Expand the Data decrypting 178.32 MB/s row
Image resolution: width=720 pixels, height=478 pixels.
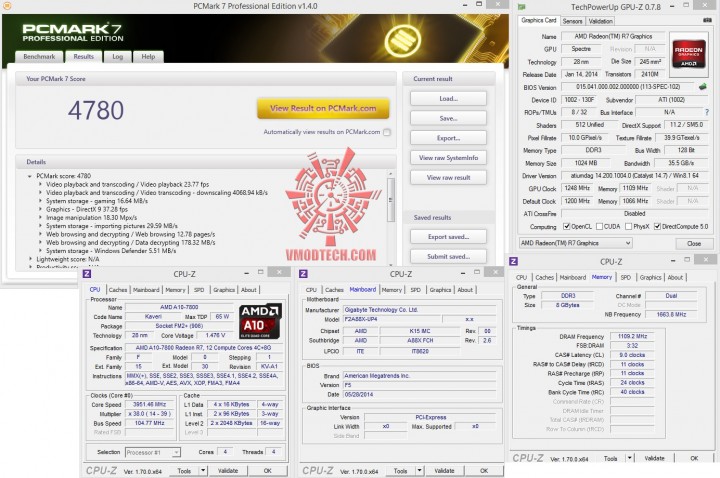click(40, 242)
